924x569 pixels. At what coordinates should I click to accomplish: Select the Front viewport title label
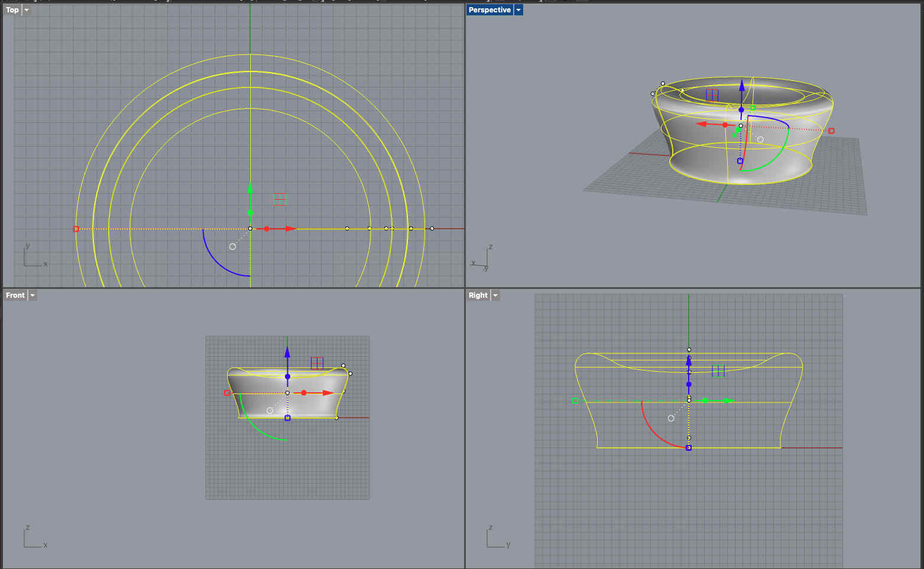[15, 295]
